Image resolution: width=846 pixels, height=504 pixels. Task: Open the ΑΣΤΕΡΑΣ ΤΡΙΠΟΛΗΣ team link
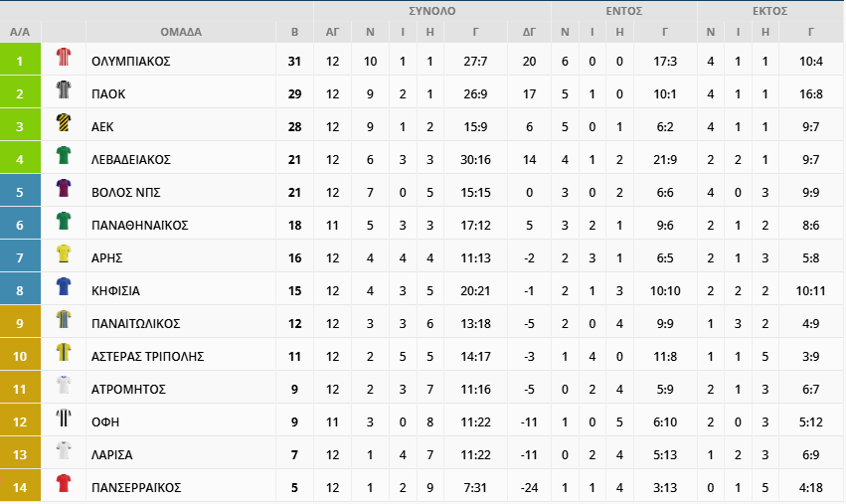click(x=145, y=356)
